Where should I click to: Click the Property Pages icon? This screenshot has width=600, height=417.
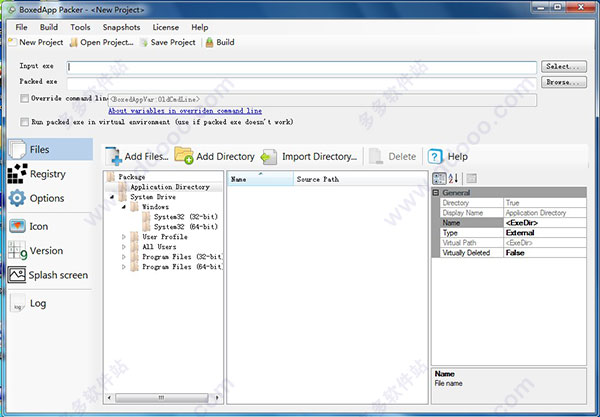click(472, 178)
